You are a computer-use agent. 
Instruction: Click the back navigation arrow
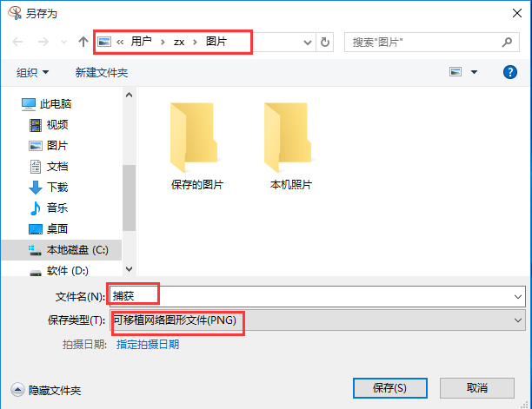(17, 42)
